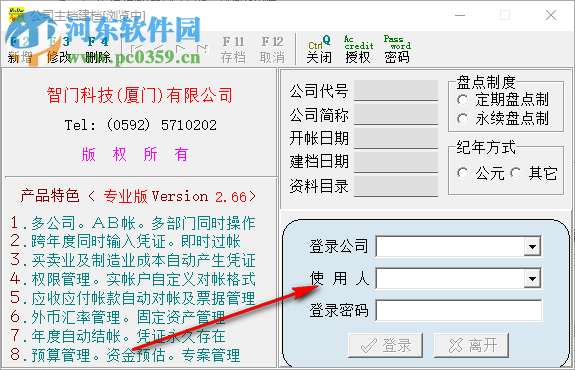Click feature line 4 权限管理
The width and height of the screenshot is (575, 370).
pyautogui.click(x=133, y=279)
